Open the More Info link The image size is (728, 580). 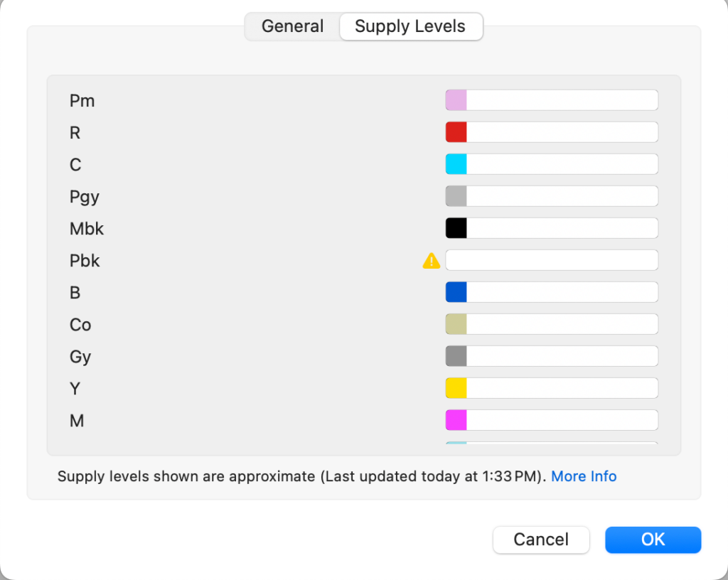584,476
